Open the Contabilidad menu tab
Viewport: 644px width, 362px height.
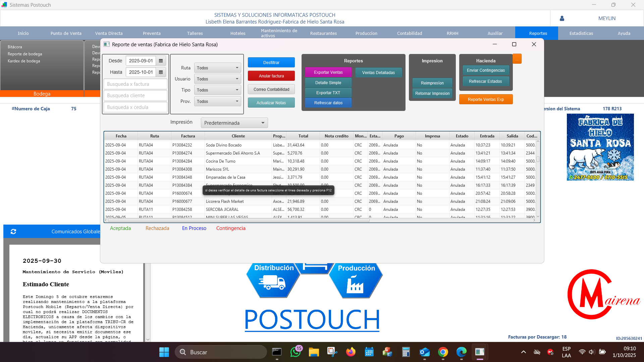[409, 33]
